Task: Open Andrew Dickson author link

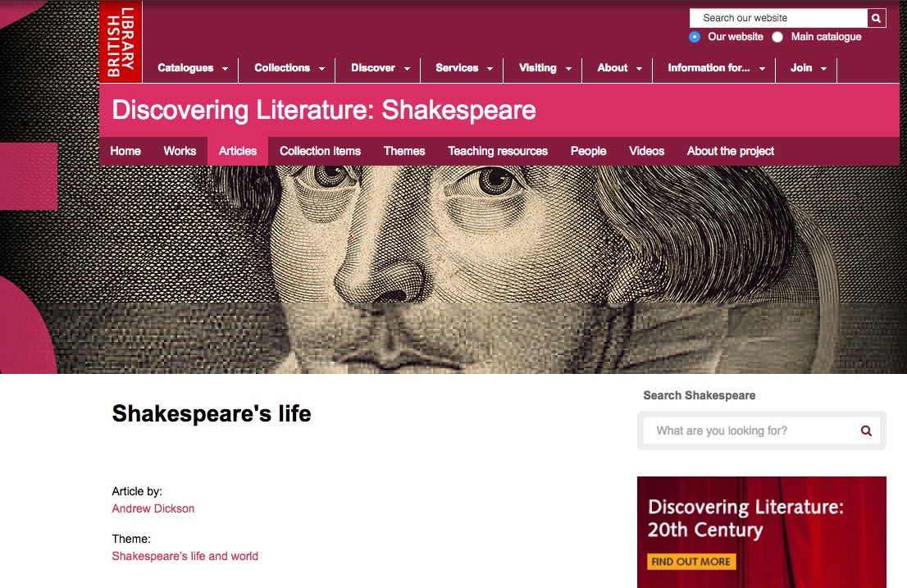Action: tap(153, 508)
